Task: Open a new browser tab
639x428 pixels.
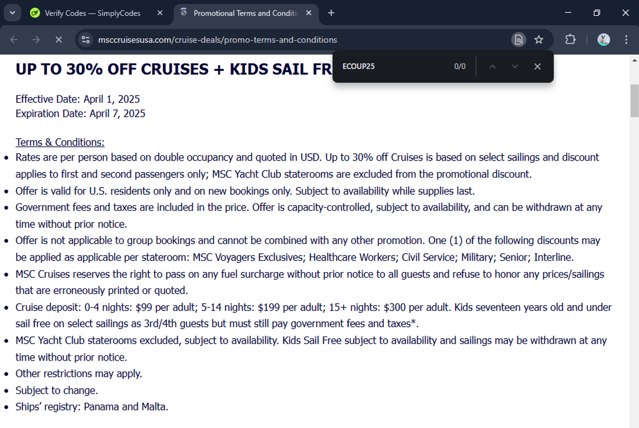Action: click(x=331, y=13)
